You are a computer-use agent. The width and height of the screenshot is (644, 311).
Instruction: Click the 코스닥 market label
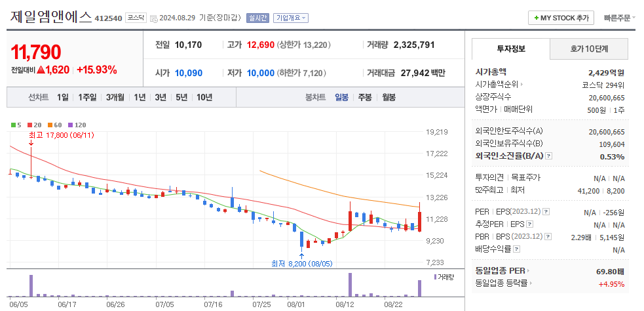[136, 18]
